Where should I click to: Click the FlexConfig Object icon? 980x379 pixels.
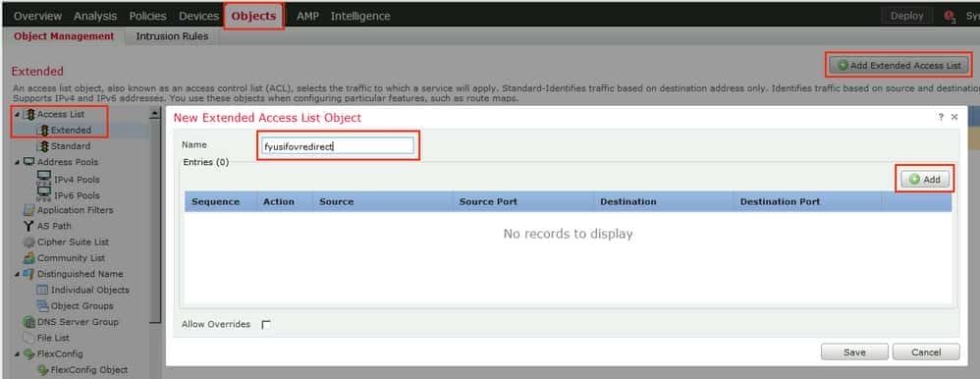pyautogui.click(x=42, y=370)
